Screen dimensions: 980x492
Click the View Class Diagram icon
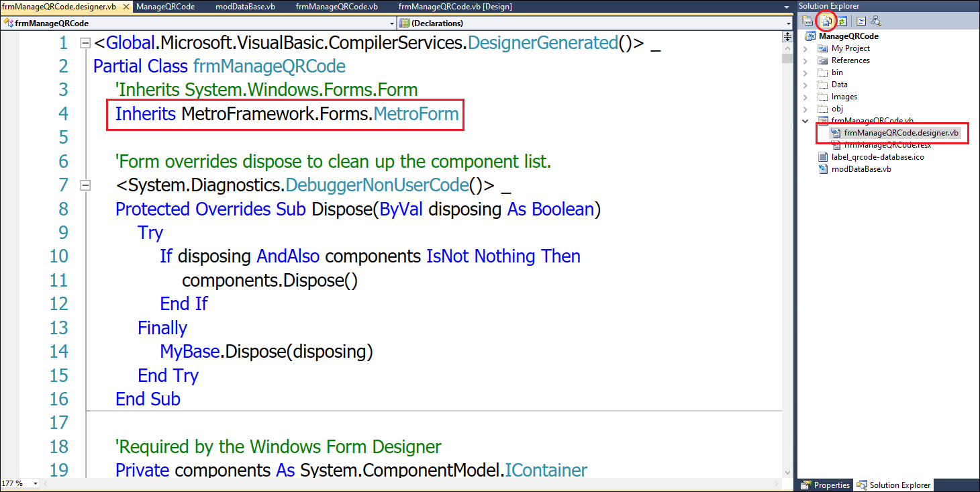[x=876, y=21]
